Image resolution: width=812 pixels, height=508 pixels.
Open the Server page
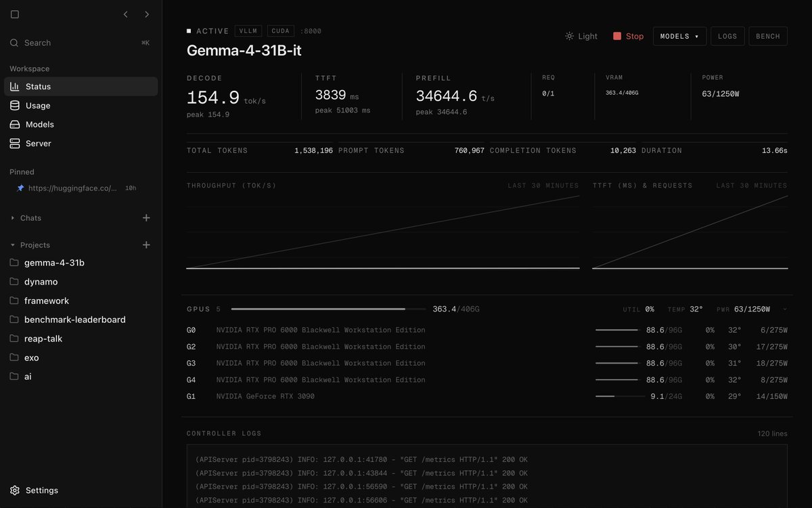pos(81,144)
